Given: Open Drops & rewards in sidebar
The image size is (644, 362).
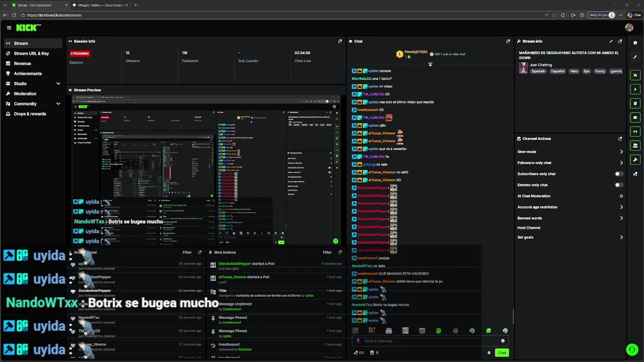Looking at the screenshot, I should pyautogui.click(x=33, y=114).
